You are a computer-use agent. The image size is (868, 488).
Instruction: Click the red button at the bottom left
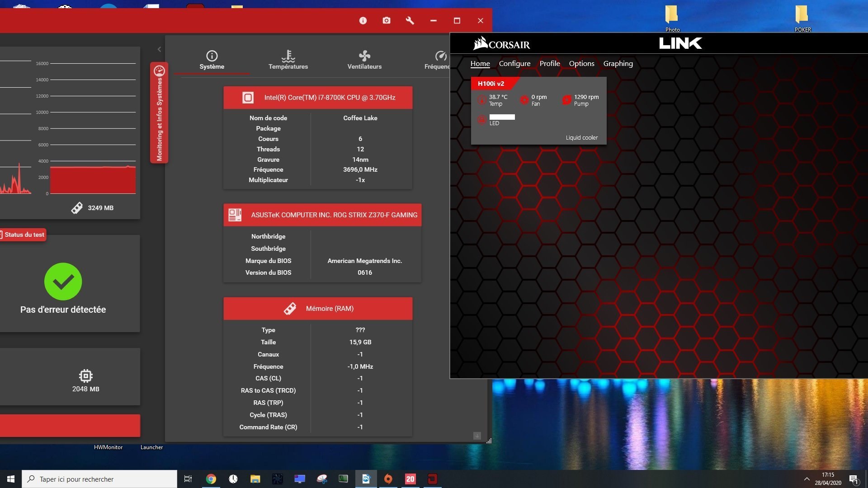pyautogui.click(x=70, y=426)
